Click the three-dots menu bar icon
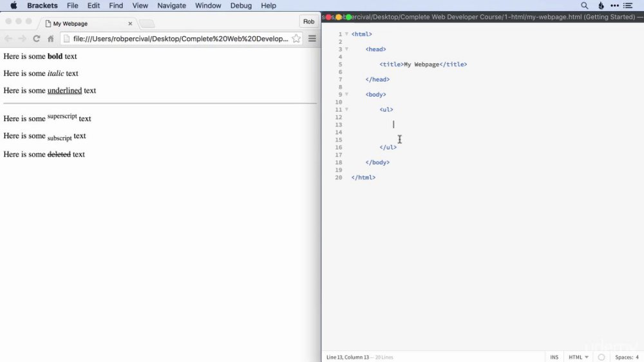Image resolution: width=644 pixels, height=362 pixels. [614, 6]
